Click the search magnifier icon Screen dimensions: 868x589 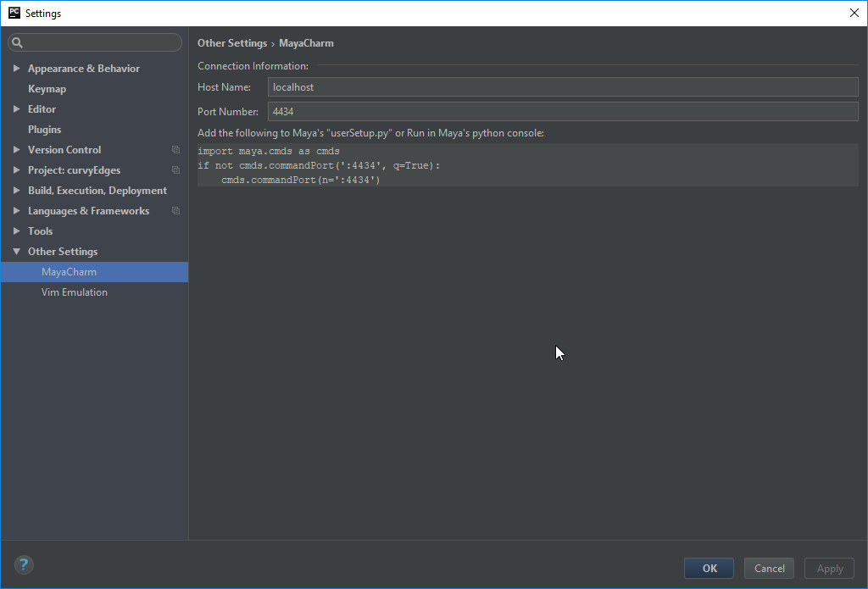tap(18, 43)
